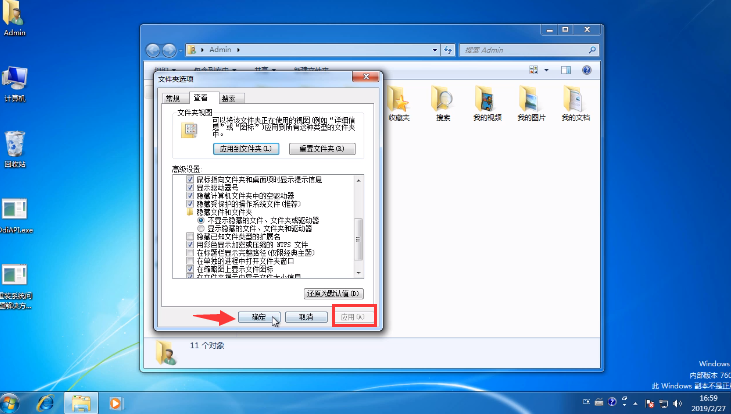Screen dimensions: 731x414
Task: Open the language bar options small arrow
Action: [x=624, y=406]
